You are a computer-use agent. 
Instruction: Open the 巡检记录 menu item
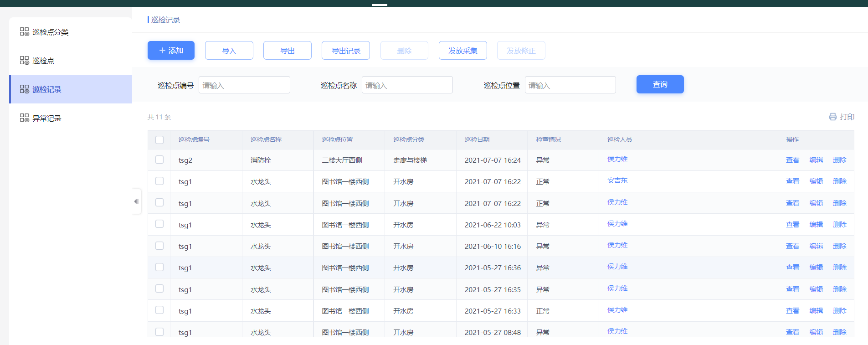tap(47, 89)
